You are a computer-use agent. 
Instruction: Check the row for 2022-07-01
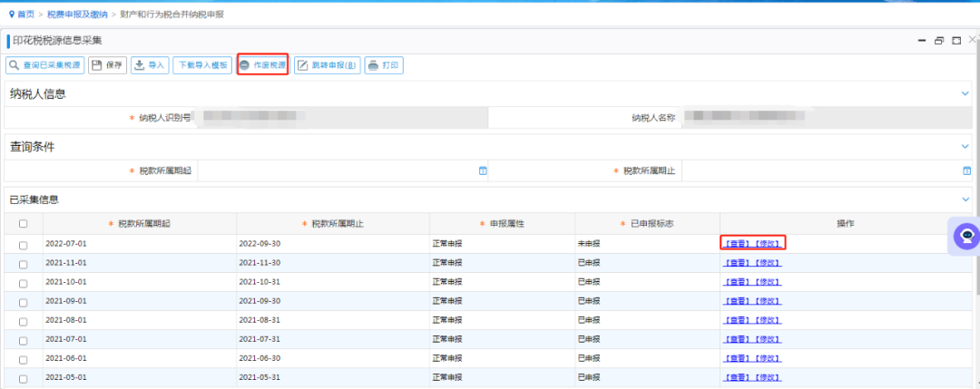[x=24, y=244]
